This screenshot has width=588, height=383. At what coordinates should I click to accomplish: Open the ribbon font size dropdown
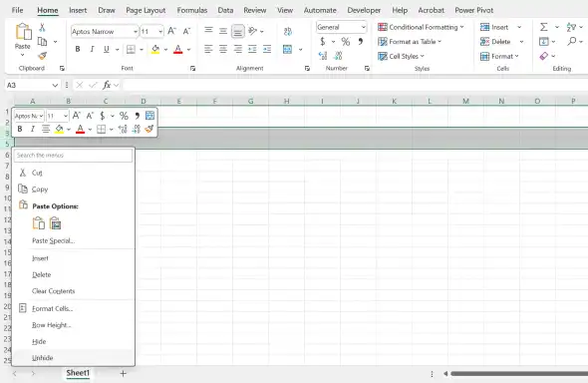click(x=160, y=32)
